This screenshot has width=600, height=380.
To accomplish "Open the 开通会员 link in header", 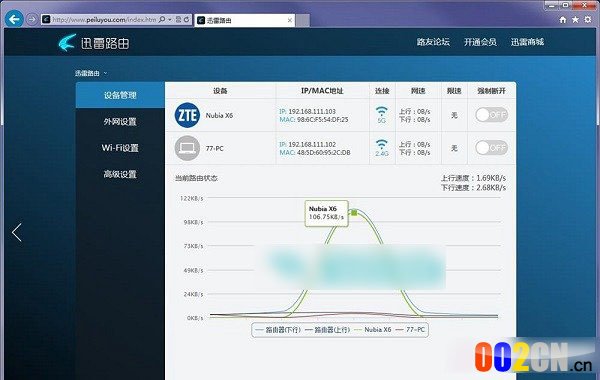I will [480, 42].
